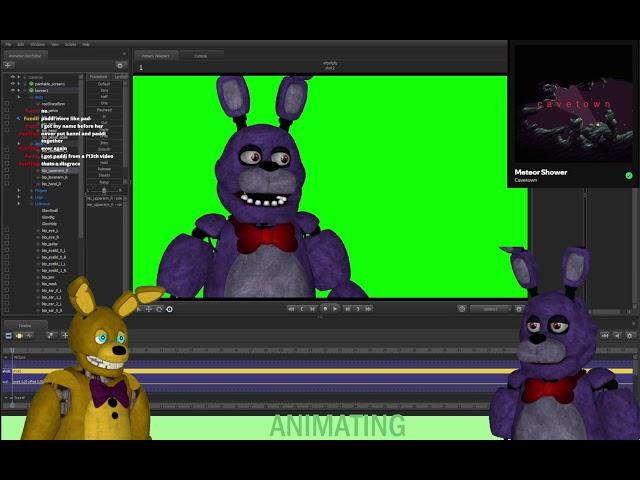Select the rotate manipulator tool below viewport
This screenshot has width=640, height=480.
[x=159, y=309]
